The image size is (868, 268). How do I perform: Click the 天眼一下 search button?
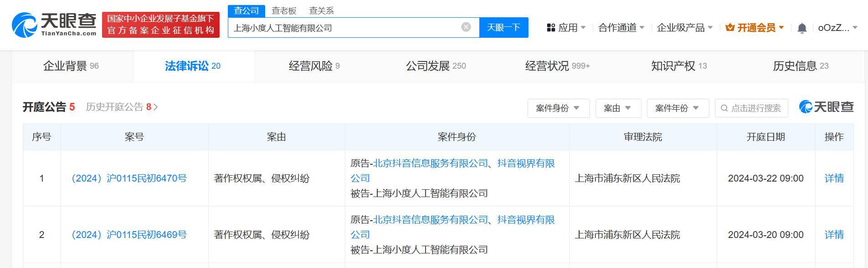coord(503,27)
